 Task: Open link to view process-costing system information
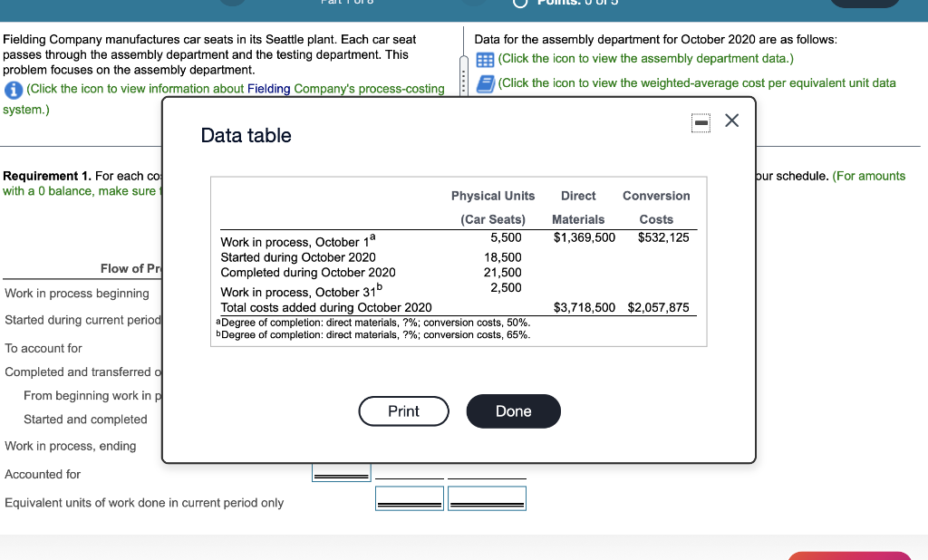(235, 89)
